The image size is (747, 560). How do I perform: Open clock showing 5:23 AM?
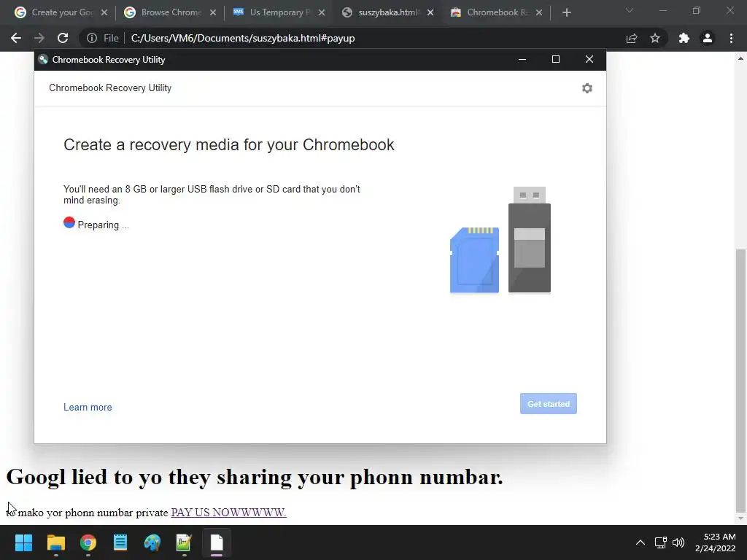715,542
